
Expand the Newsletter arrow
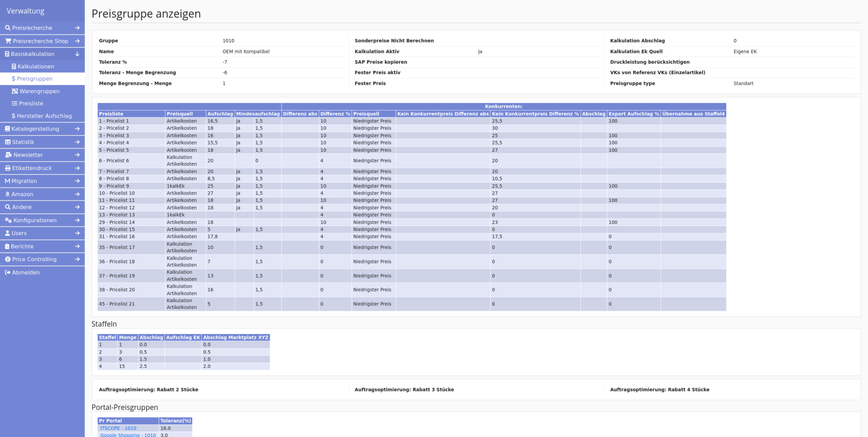point(77,155)
